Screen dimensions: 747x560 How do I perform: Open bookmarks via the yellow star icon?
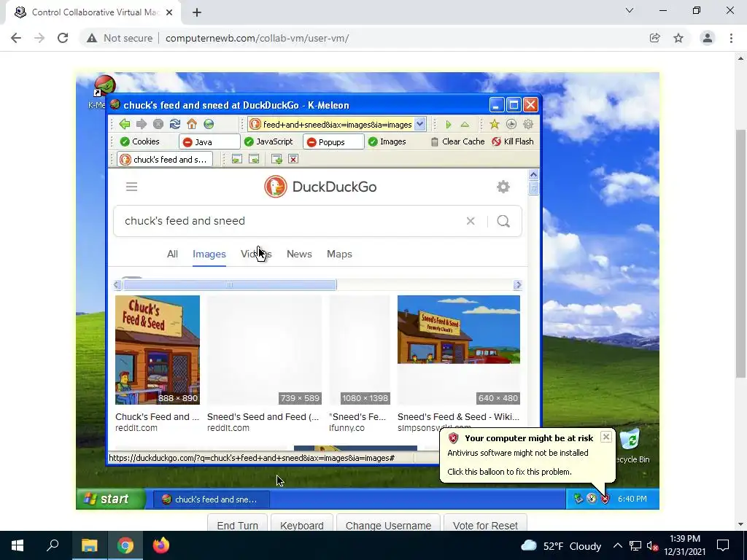pyautogui.click(x=494, y=124)
